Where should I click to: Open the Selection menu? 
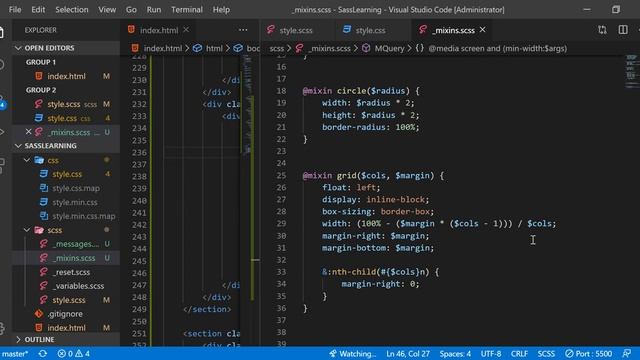pos(72,9)
